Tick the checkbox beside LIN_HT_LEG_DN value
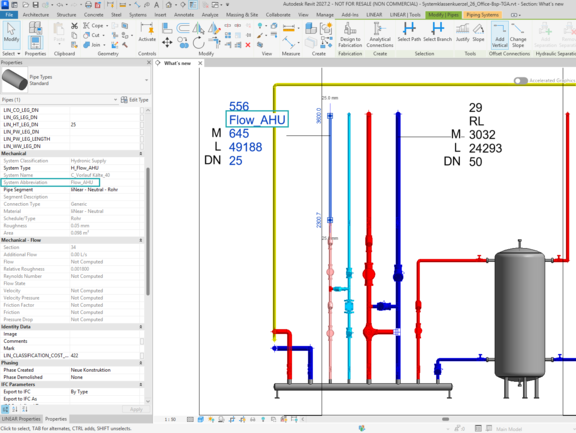The width and height of the screenshot is (576, 433). point(142,125)
